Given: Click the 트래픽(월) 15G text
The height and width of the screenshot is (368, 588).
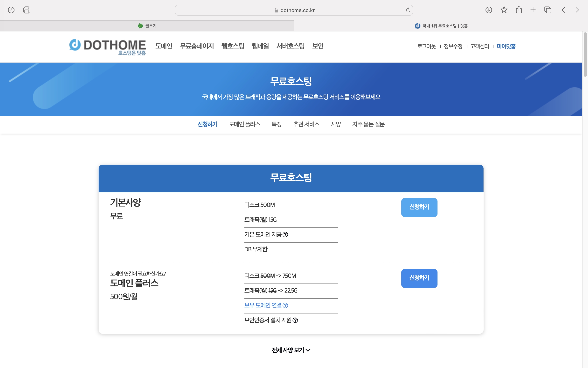Looking at the screenshot, I should (260, 220).
